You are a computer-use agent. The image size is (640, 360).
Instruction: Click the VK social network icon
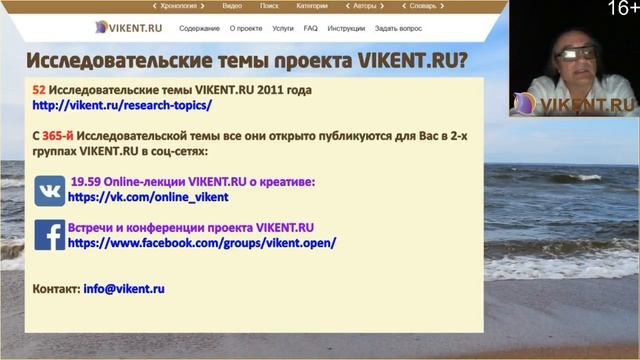tap(49, 191)
